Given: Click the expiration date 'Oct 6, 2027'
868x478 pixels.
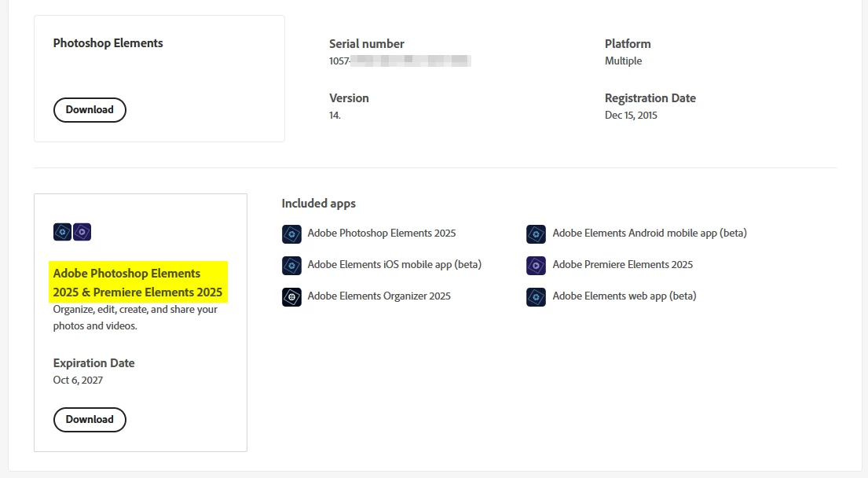Looking at the screenshot, I should point(78,380).
